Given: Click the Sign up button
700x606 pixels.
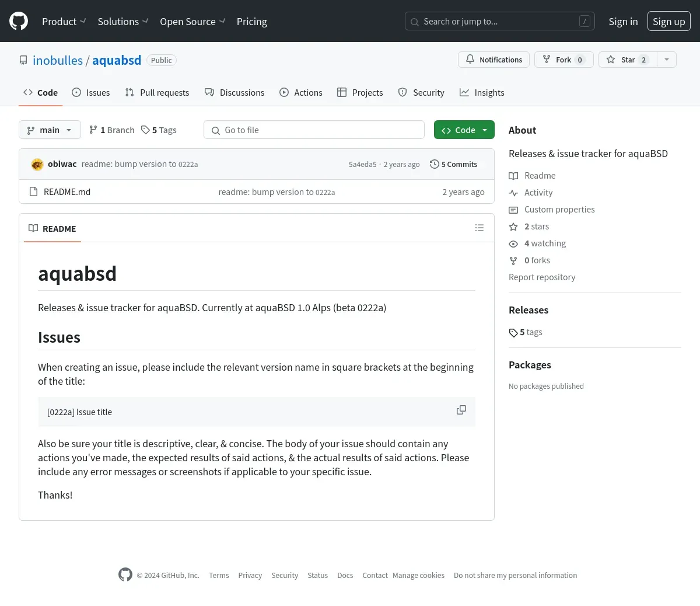Looking at the screenshot, I should (x=668, y=22).
